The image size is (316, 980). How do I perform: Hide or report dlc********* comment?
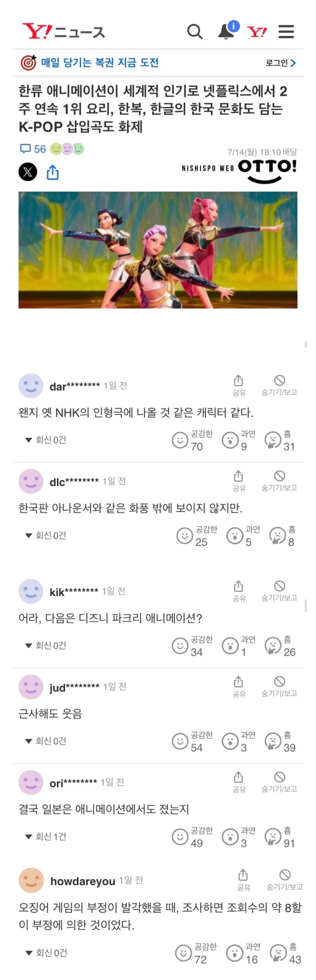click(x=279, y=481)
